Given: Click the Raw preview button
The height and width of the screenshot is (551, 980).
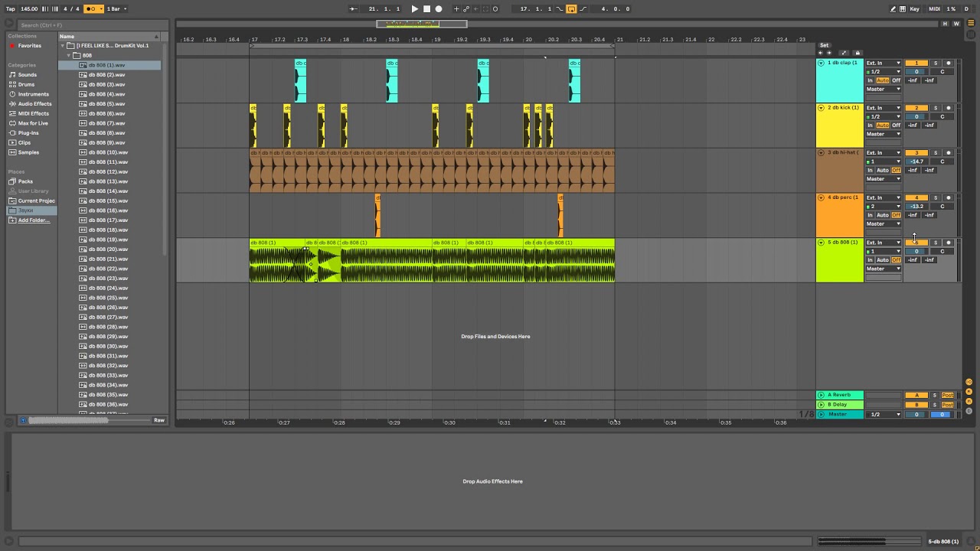Looking at the screenshot, I should 158,420.
